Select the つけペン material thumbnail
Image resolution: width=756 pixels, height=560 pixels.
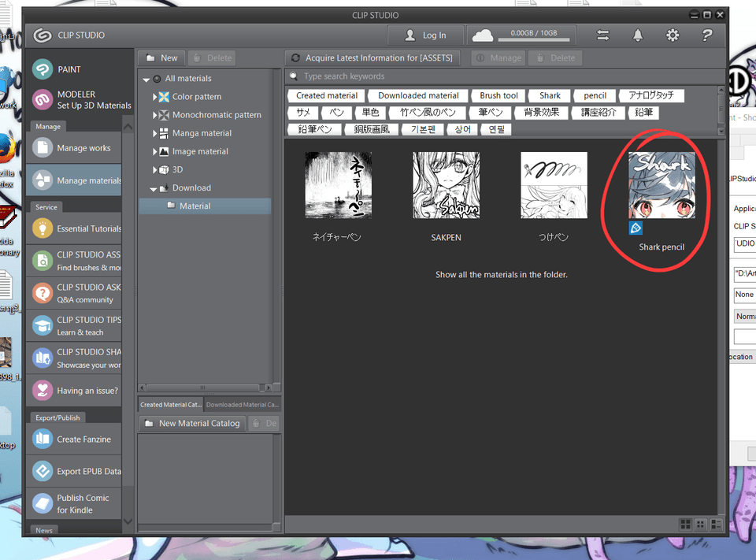554,185
